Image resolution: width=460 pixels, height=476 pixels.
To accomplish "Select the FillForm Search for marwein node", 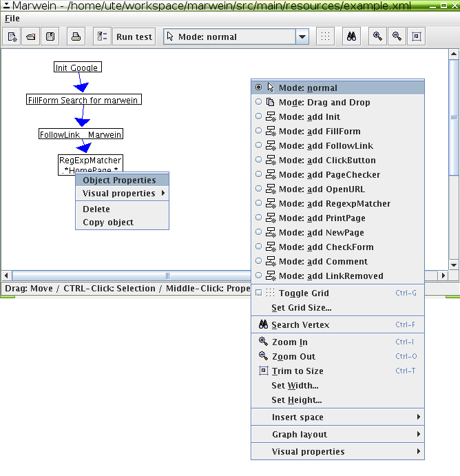I will pyautogui.click(x=84, y=100).
